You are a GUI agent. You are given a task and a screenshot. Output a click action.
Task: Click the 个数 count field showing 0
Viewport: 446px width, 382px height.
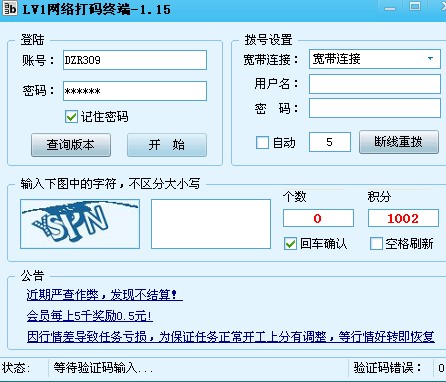[318, 218]
